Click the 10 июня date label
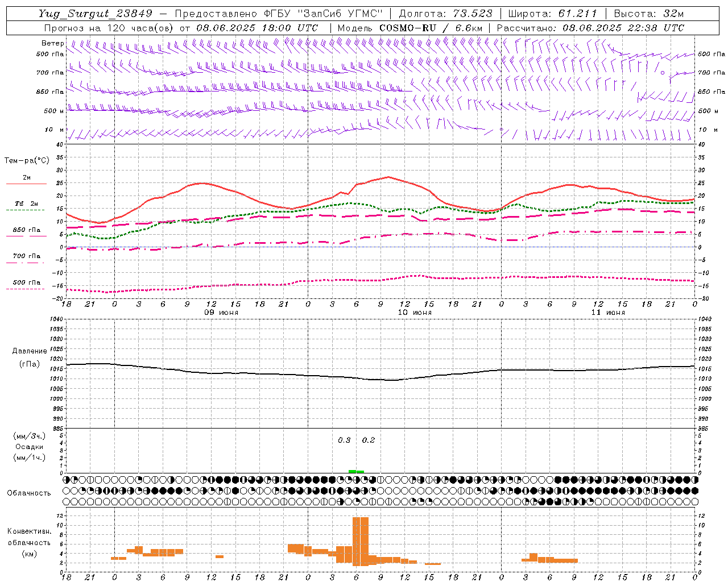 pyautogui.click(x=415, y=313)
